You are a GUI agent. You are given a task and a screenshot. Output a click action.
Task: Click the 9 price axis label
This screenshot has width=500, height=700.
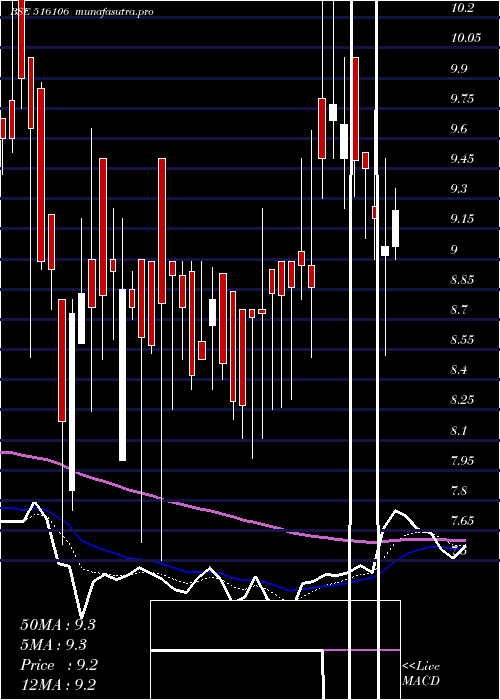pyautogui.click(x=454, y=250)
